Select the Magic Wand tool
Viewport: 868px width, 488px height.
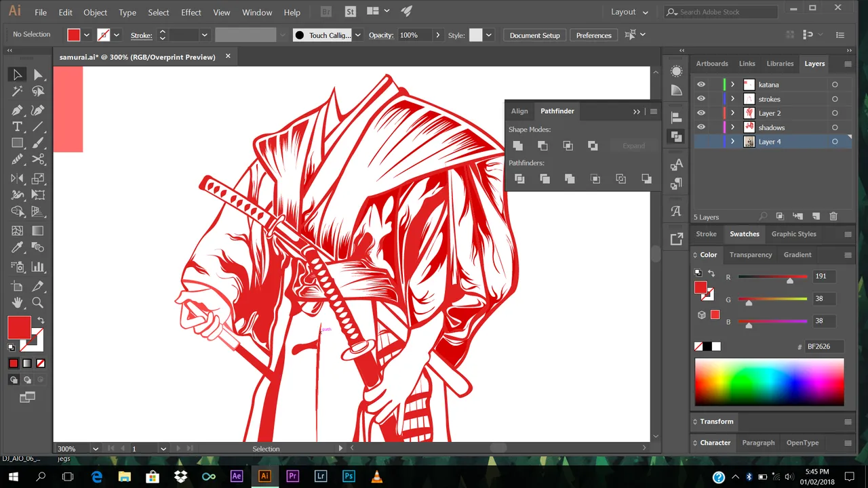[17, 91]
